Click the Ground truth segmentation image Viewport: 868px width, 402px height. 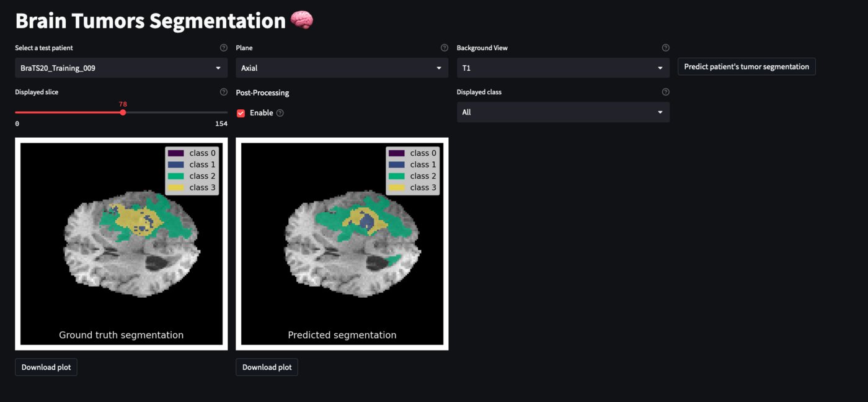coord(122,244)
